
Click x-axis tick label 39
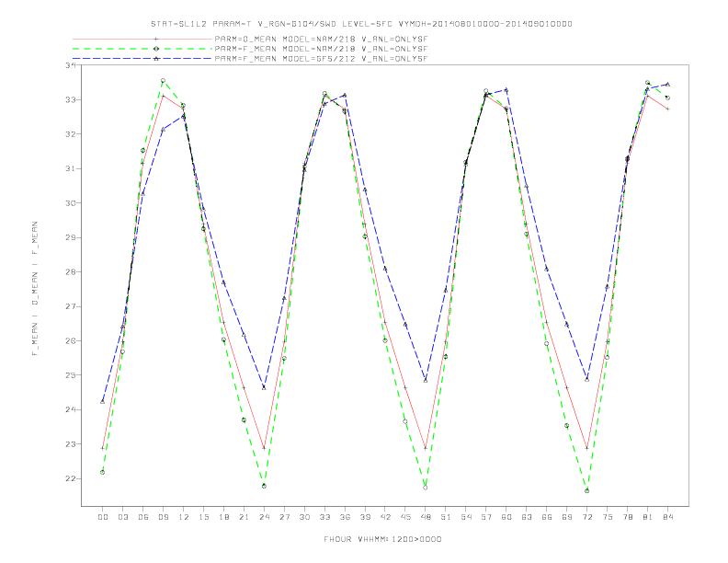365,517
